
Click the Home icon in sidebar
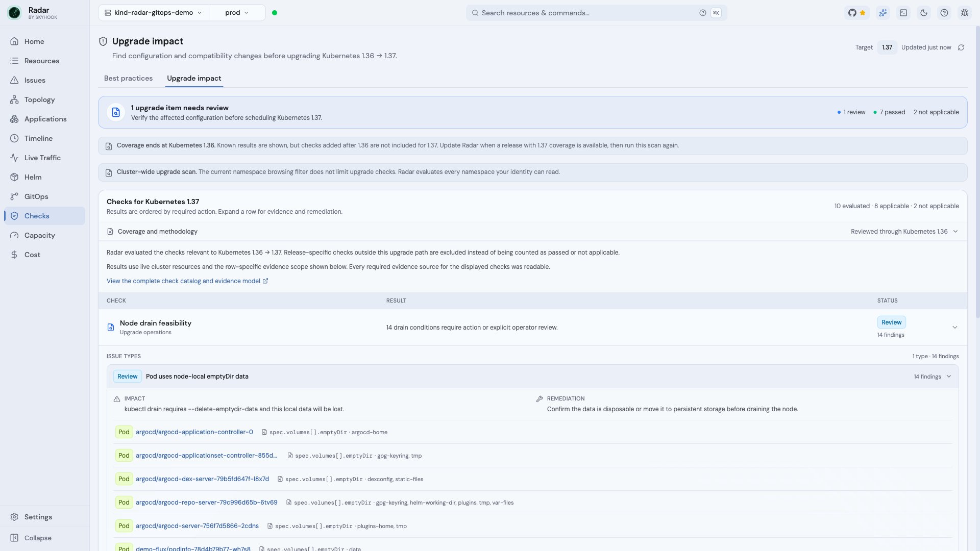pyautogui.click(x=14, y=41)
